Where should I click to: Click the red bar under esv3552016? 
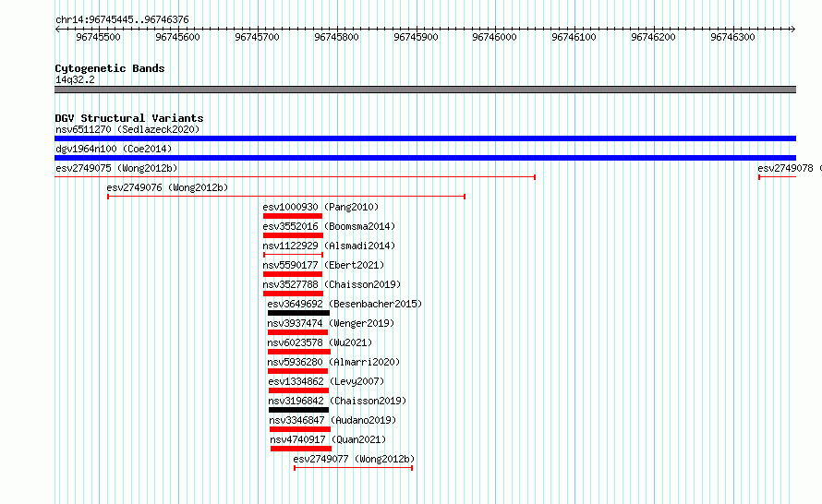[293, 235]
